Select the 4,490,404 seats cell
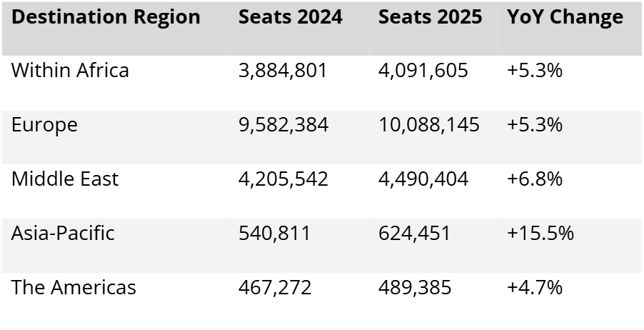 423,179
